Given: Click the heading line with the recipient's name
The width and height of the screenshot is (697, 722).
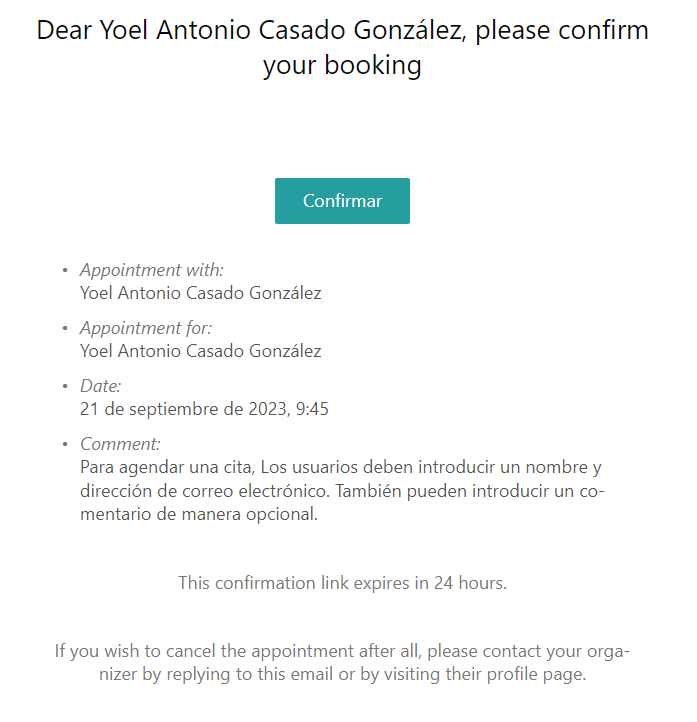Looking at the screenshot, I should pyautogui.click(x=342, y=30).
